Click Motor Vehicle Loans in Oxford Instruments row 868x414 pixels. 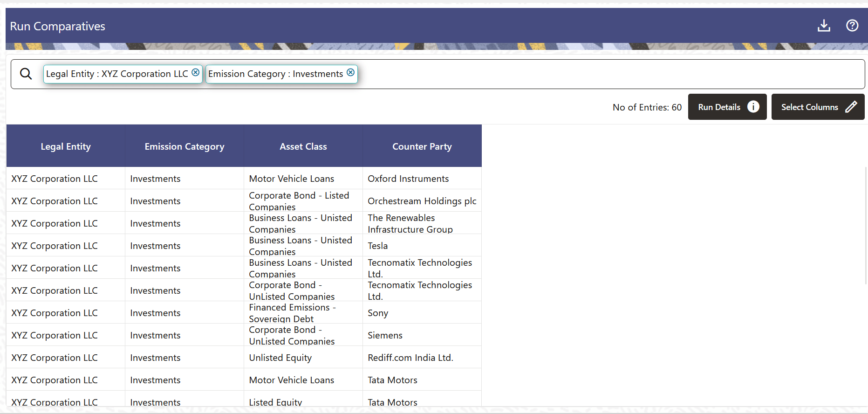(303, 179)
